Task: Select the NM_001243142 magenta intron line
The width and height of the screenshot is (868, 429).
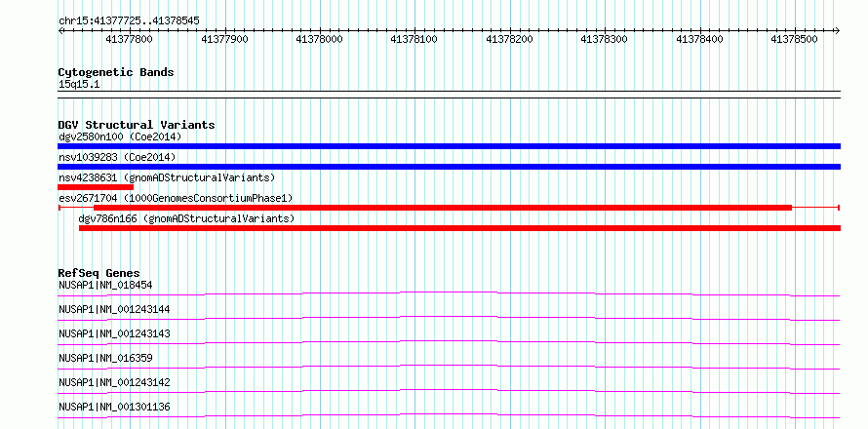Action: (x=449, y=390)
